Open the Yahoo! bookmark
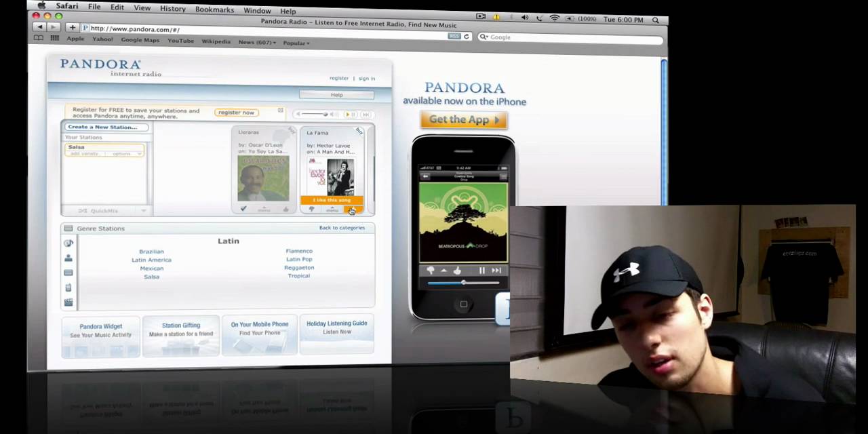Viewport: 868px width, 434px height. (x=102, y=39)
